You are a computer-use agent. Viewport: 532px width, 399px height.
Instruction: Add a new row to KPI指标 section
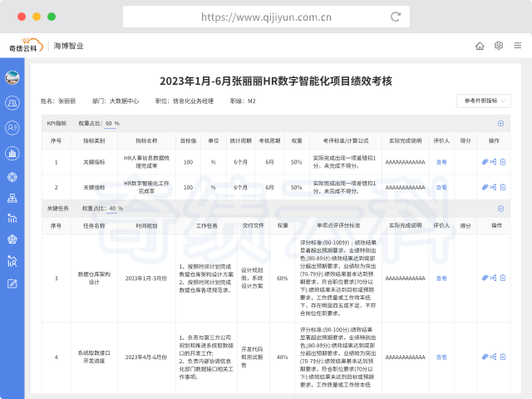tap(500, 123)
